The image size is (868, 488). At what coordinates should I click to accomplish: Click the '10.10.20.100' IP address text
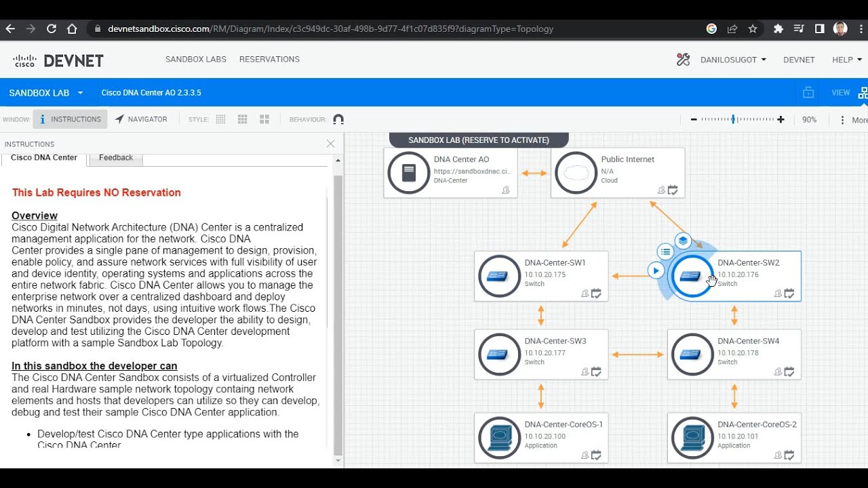click(545, 436)
